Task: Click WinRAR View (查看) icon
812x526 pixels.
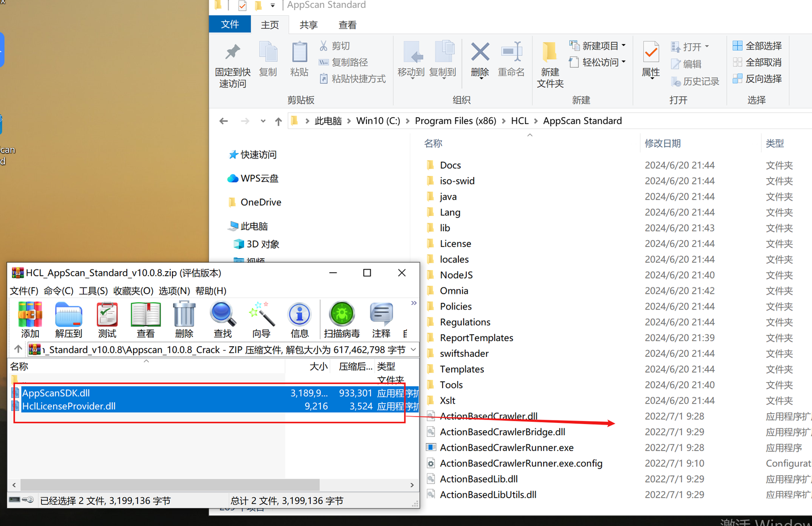Action: click(145, 319)
